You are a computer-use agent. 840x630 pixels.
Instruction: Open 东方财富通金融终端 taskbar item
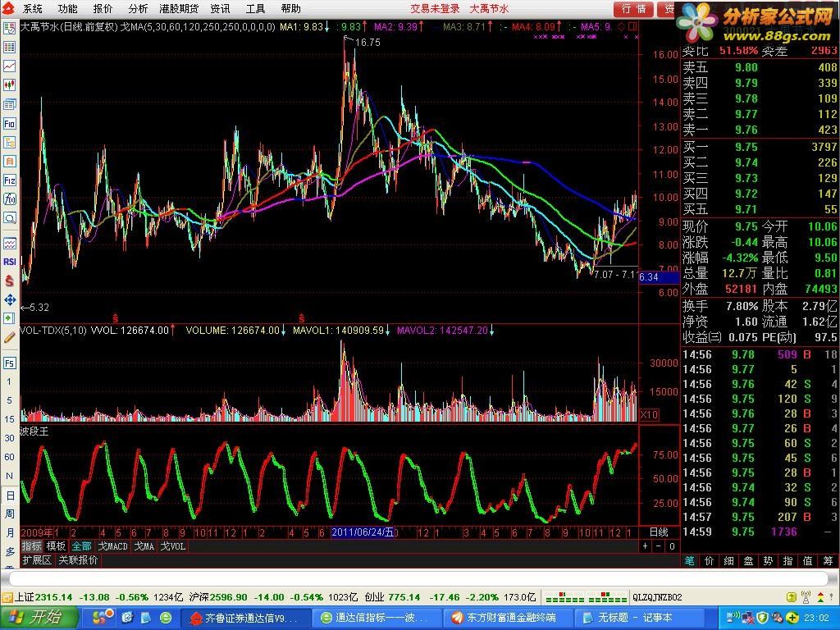(508, 619)
